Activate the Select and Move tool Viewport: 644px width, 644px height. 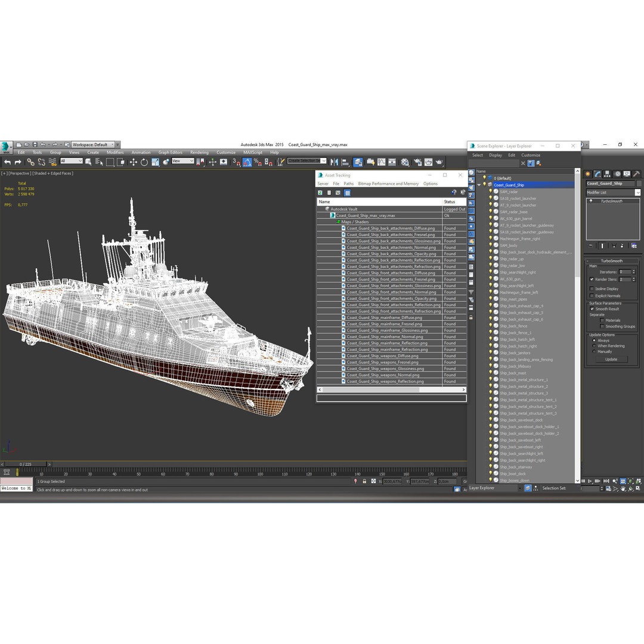pyautogui.click(x=133, y=162)
